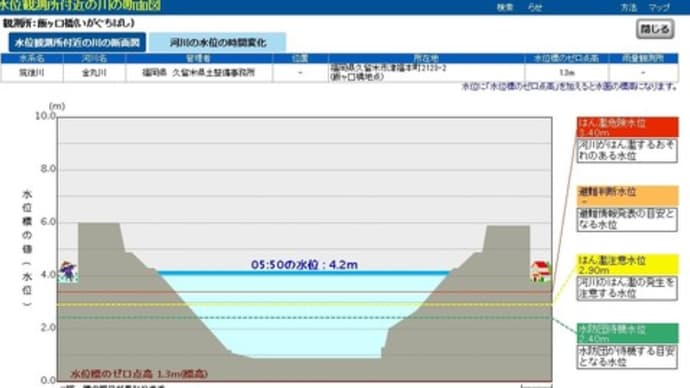
Task: Click the red はん濫危険水位 3.40m swatch
Action: (627, 127)
